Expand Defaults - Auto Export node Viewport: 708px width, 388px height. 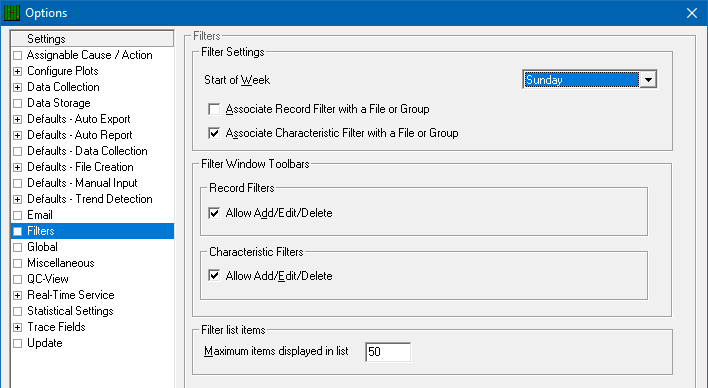point(18,119)
